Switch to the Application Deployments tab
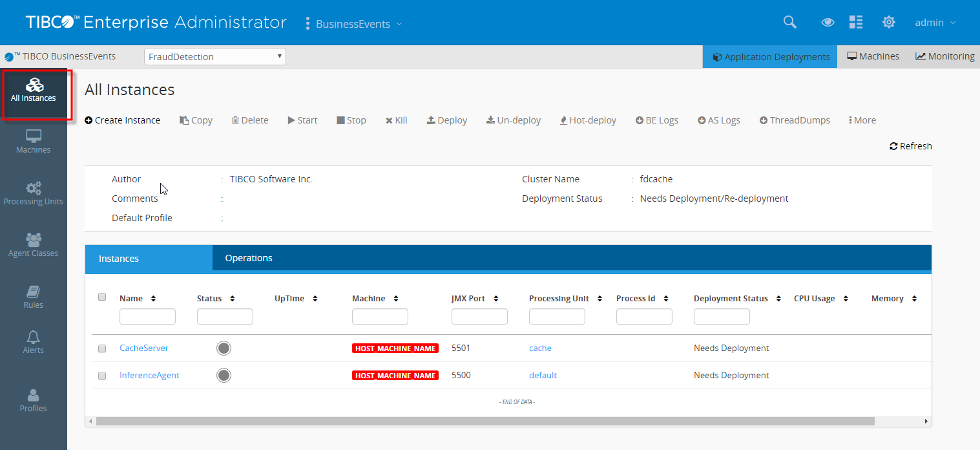The height and width of the screenshot is (450, 980). [x=770, y=57]
